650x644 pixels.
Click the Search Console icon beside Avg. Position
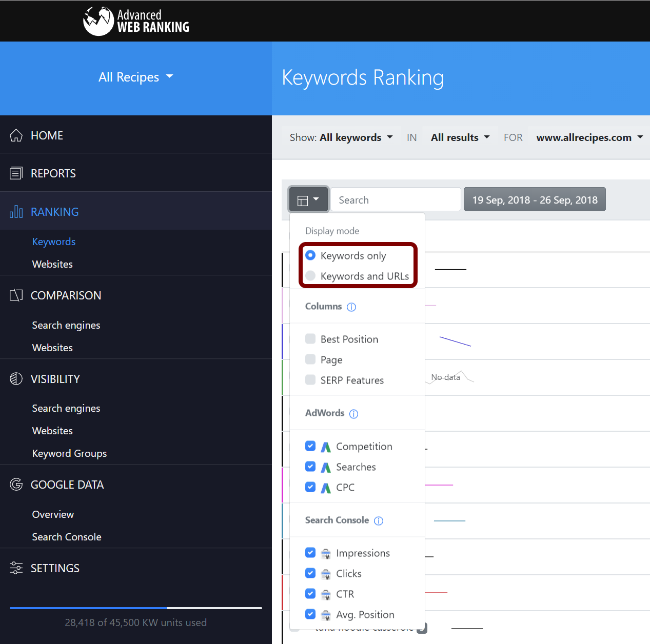point(326,615)
